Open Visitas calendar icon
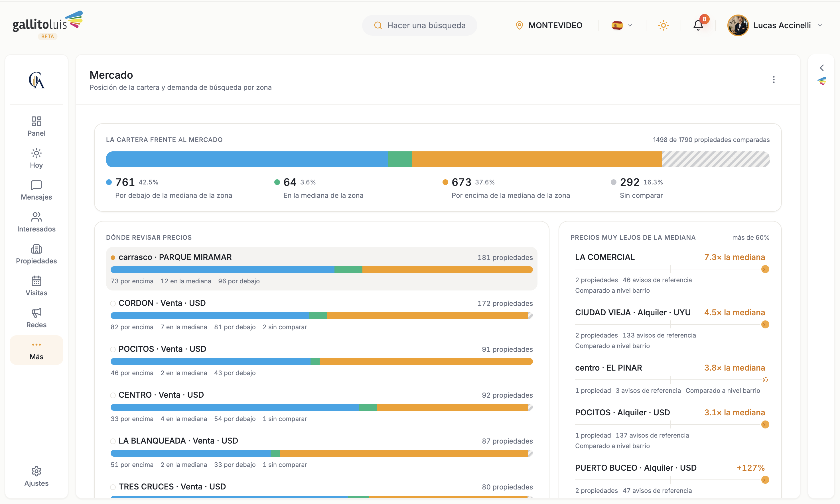 click(36, 281)
